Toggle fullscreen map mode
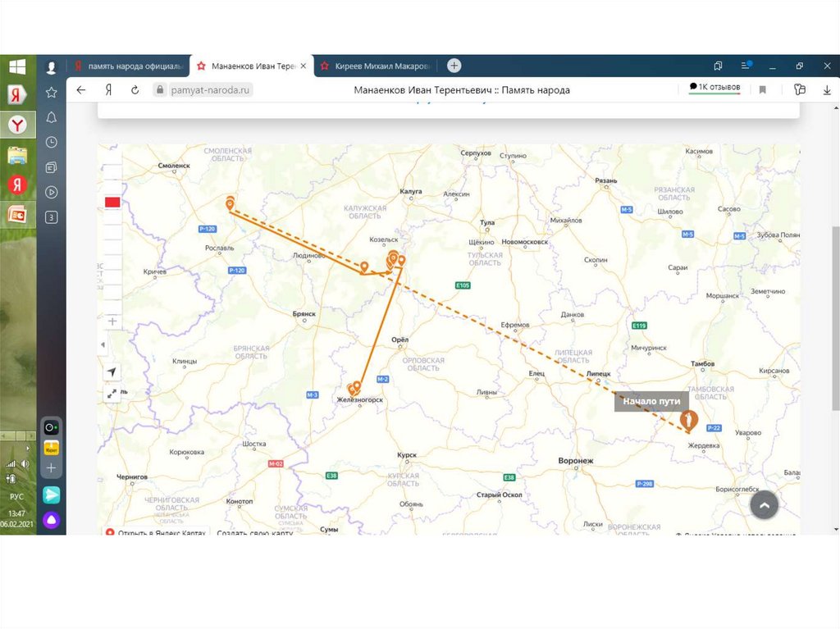The width and height of the screenshot is (840, 629). click(112, 394)
